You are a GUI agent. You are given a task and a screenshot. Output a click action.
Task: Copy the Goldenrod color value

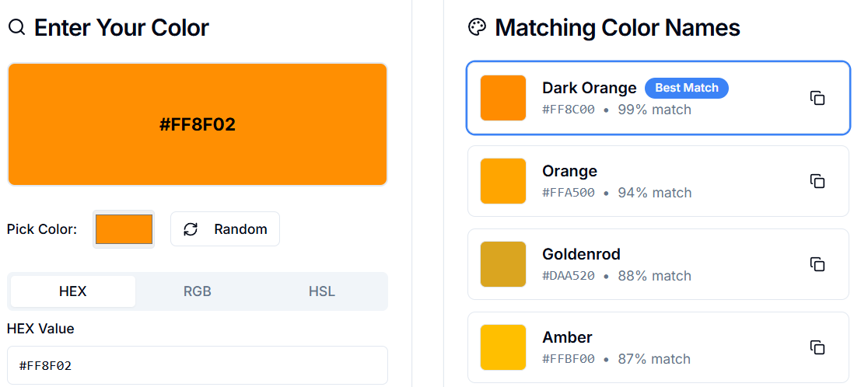coord(817,264)
